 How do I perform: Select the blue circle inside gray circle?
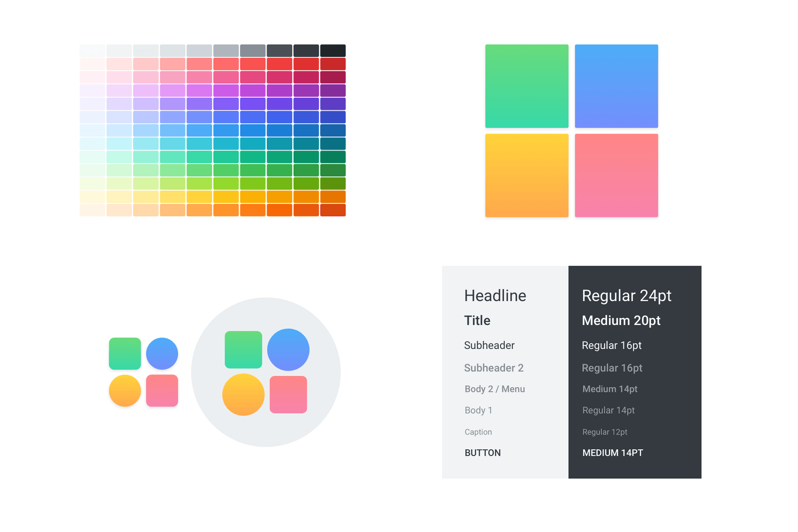(288, 350)
